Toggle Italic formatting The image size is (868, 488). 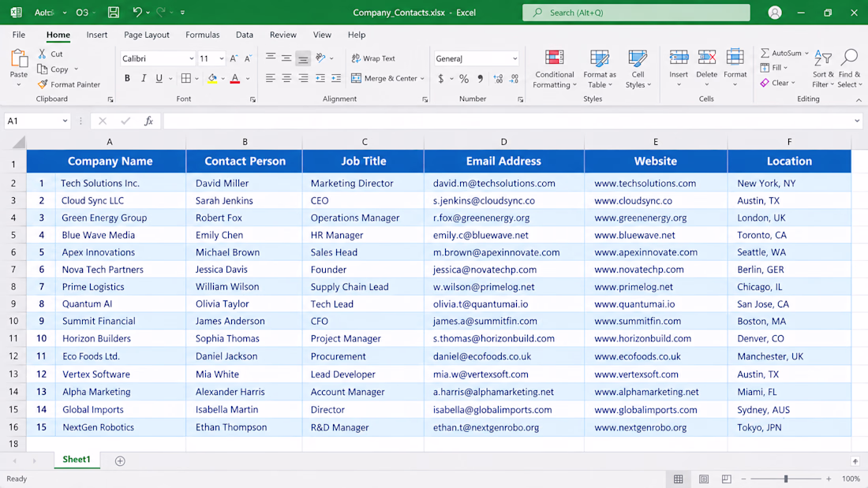(144, 78)
